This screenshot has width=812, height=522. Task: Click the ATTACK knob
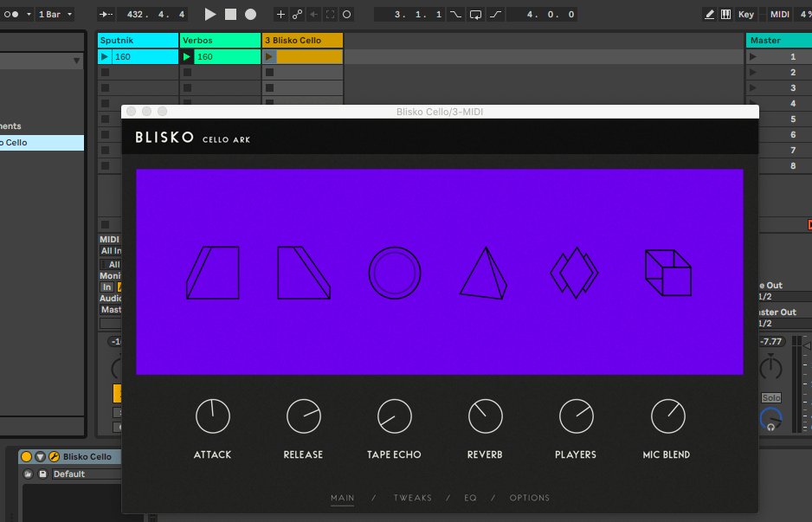tap(213, 416)
